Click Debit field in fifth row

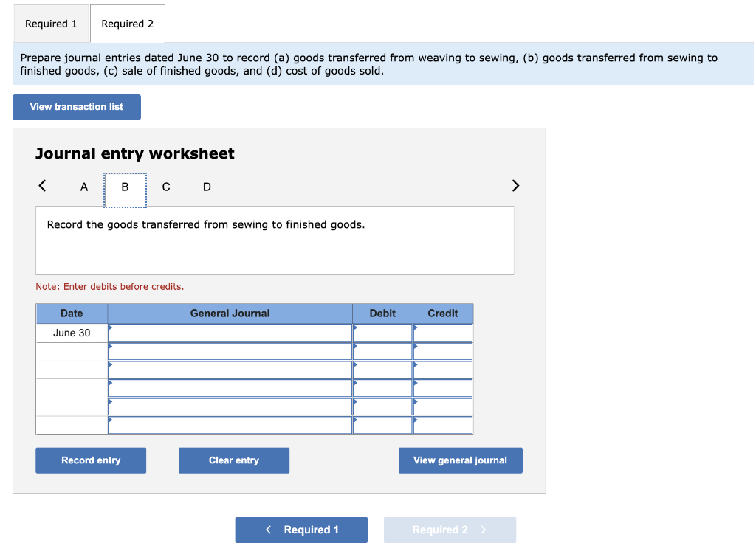pos(382,406)
